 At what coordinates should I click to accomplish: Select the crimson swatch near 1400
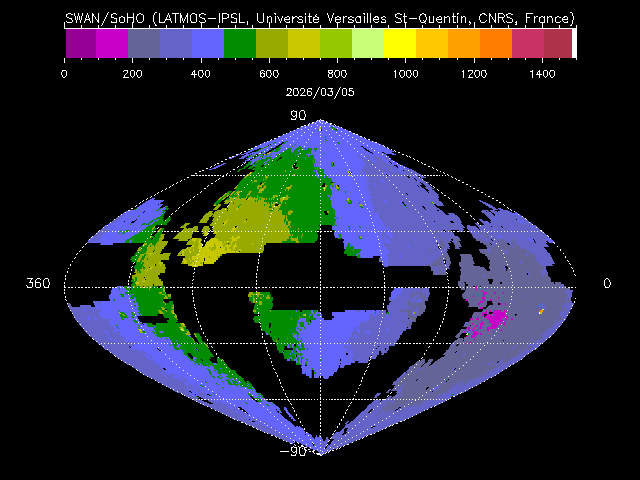(528, 43)
